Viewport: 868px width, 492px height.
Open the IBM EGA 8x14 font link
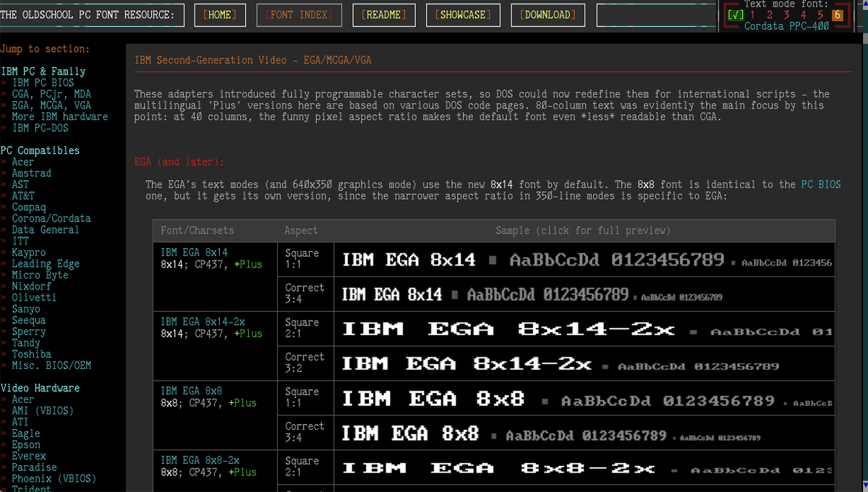194,253
